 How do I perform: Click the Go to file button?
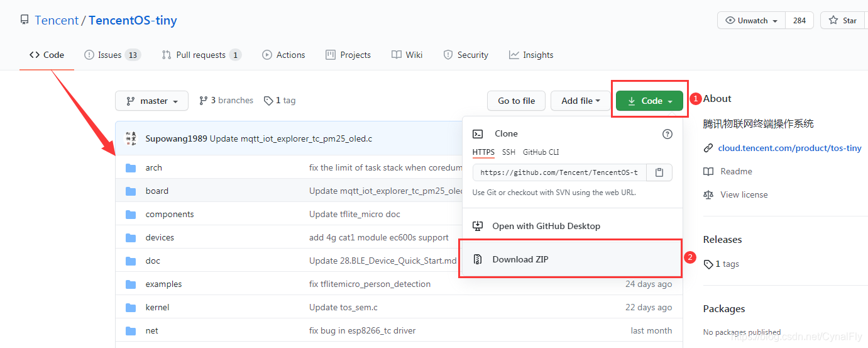point(517,101)
